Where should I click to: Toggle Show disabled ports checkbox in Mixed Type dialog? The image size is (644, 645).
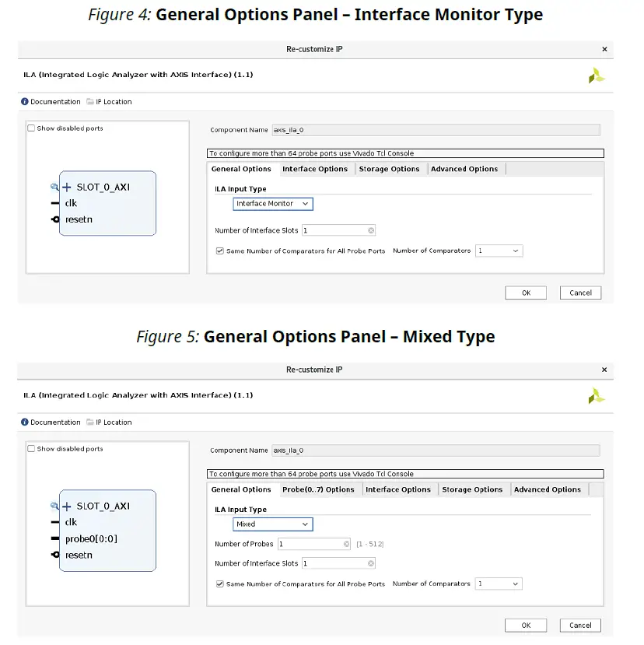32,449
